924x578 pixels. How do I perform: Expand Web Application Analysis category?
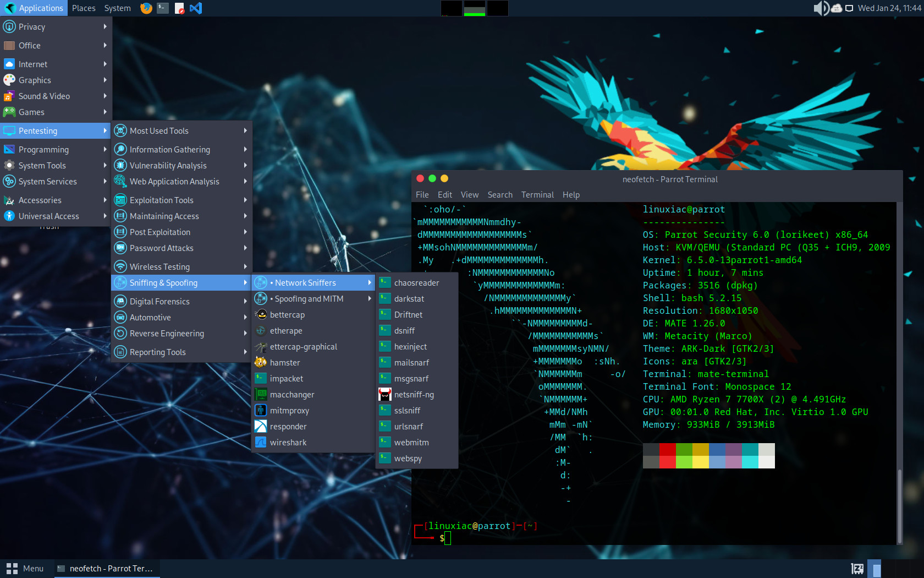182,182
